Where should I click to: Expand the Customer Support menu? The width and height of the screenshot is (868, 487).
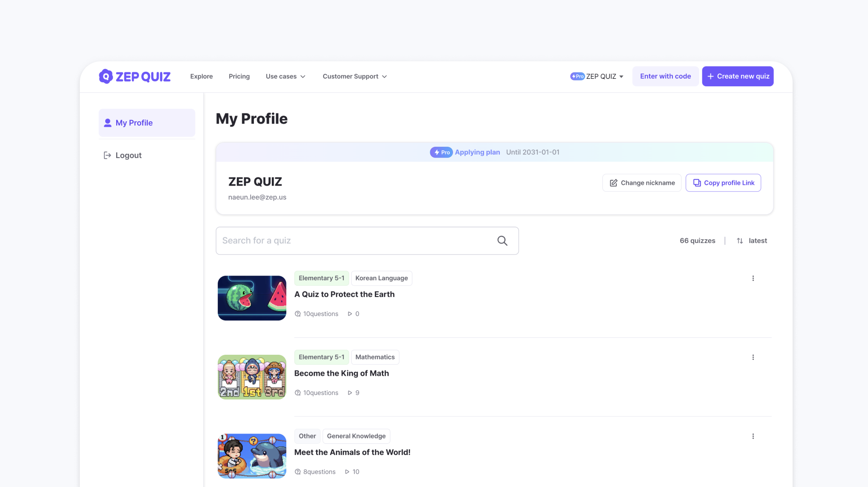(355, 76)
